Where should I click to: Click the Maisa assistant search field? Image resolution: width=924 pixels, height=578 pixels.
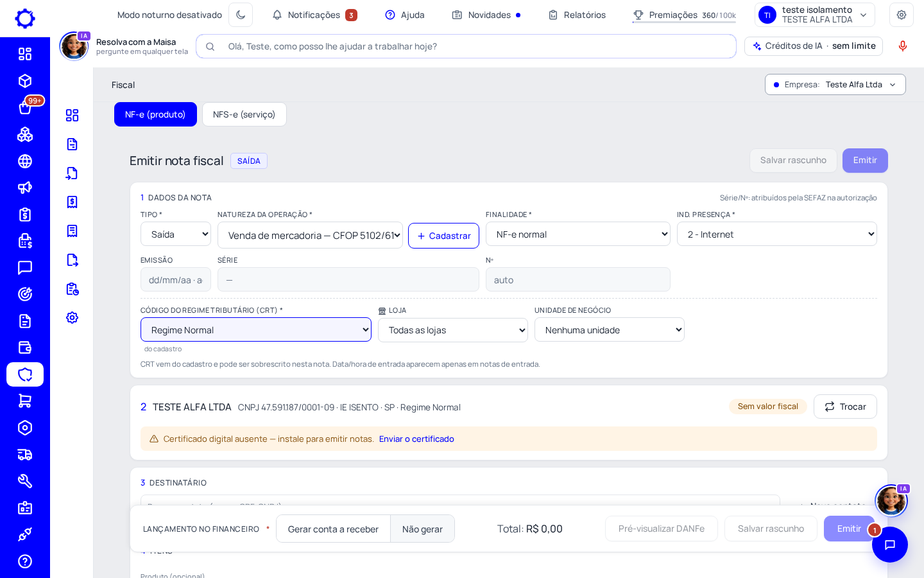(466, 46)
